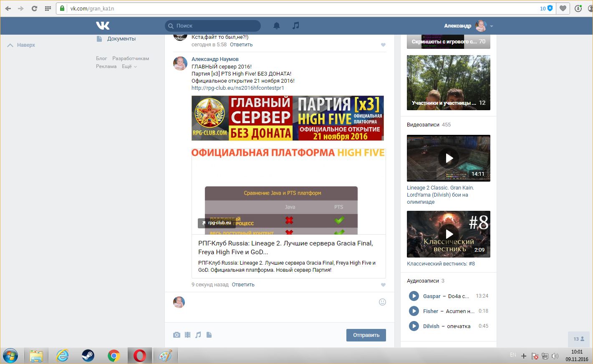Attach a video with the film icon
593x364 pixels.
click(187, 335)
